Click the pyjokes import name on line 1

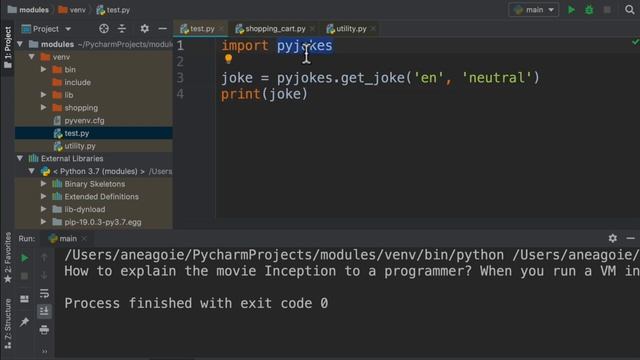[304, 46]
